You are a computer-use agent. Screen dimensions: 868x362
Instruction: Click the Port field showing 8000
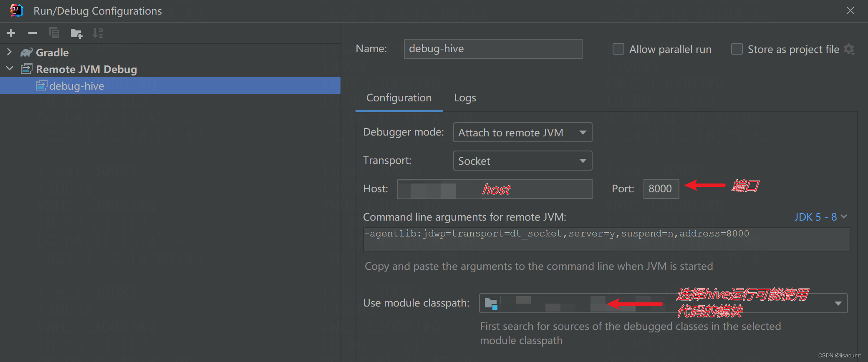coord(661,189)
